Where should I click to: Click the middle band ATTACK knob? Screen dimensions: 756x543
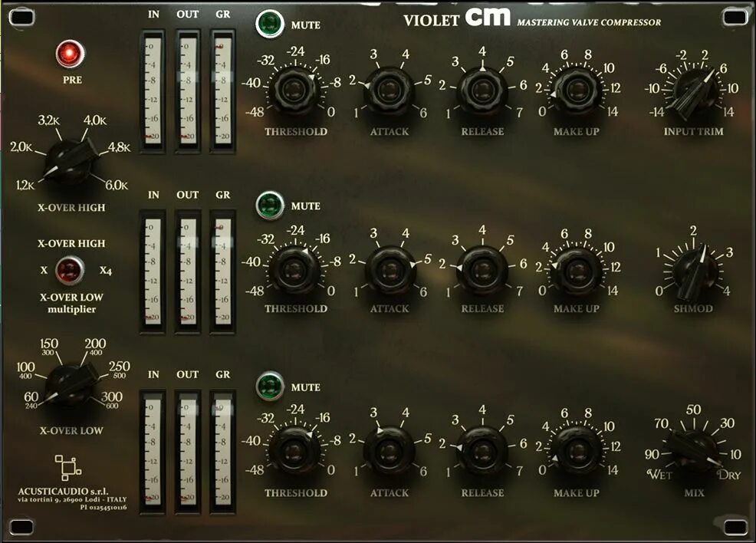coord(389,269)
